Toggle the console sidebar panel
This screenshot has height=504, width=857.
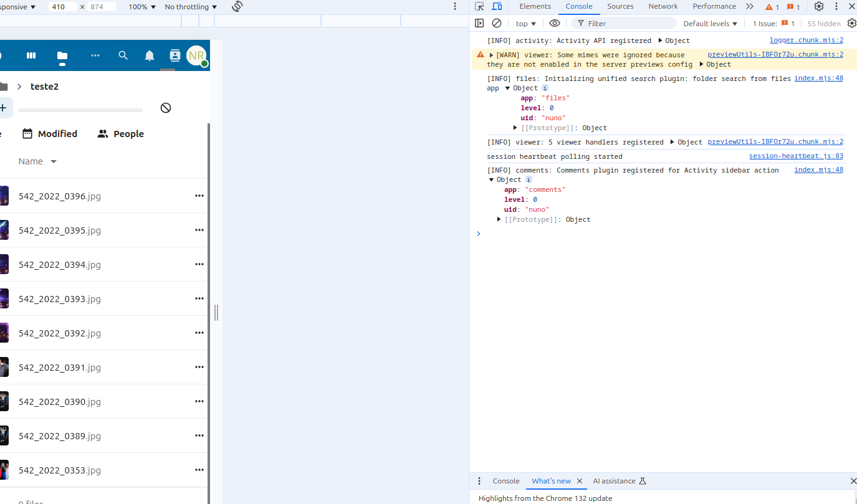(479, 23)
